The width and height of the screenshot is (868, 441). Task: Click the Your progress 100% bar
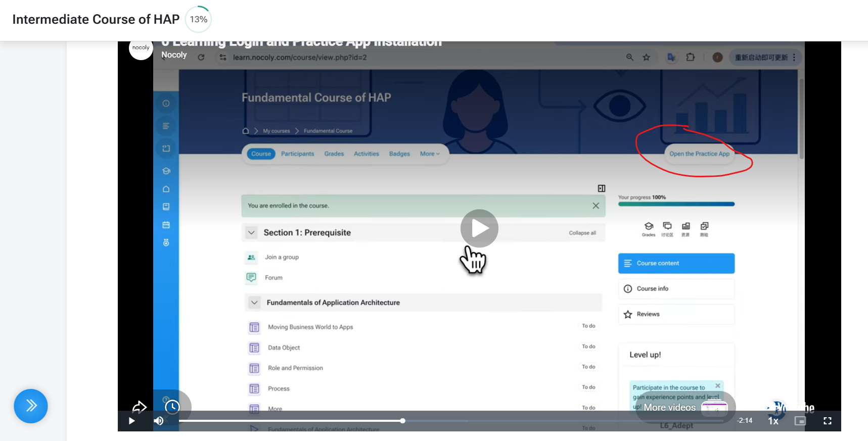(676, 204)
